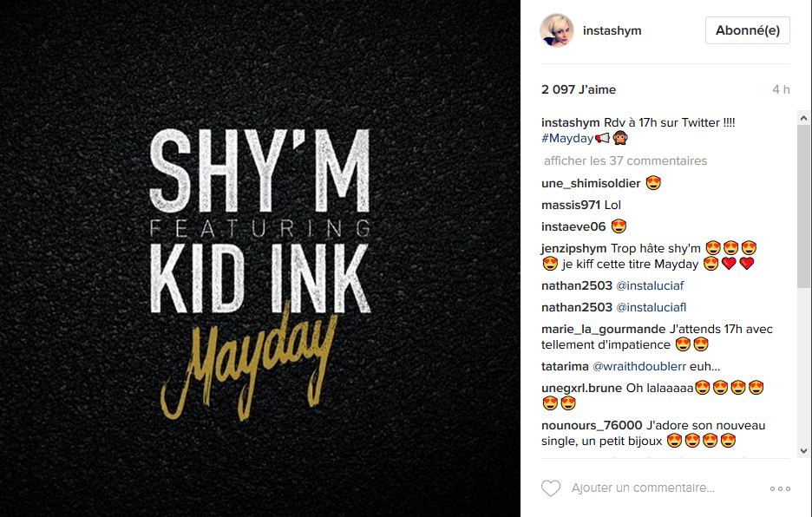
Task: Visit commenter marie_la_gourmande's profile
Action: pyautogui.click(x=603, y=330)
